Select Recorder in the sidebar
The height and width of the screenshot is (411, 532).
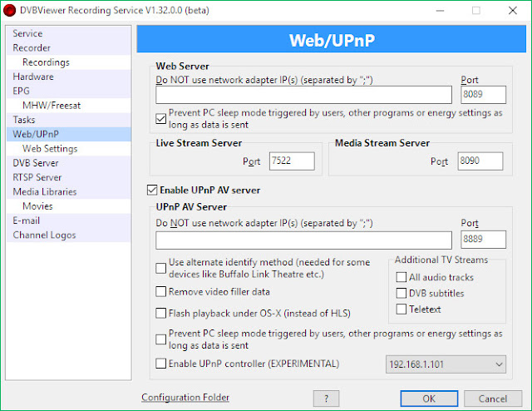click(x=68, y=48)
